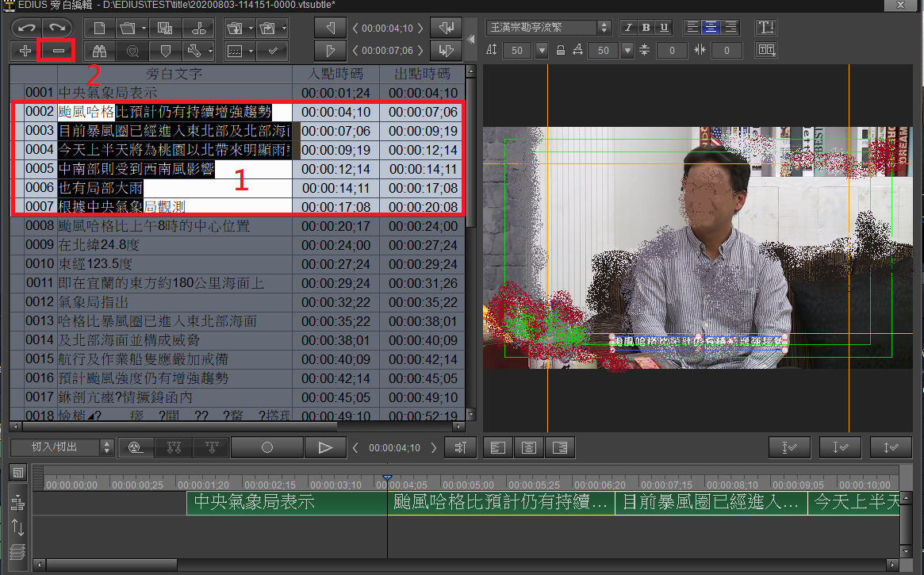
Task: Click the 旁白文字 column header
Action: click(174, 75)
